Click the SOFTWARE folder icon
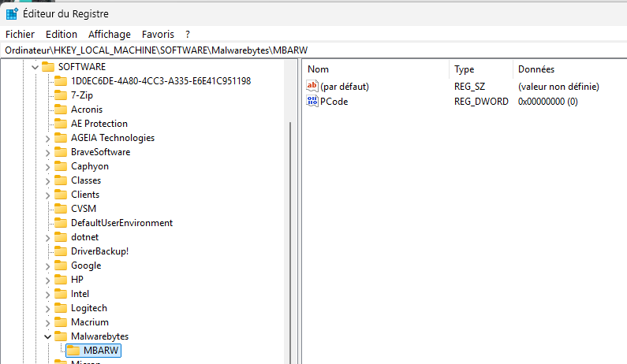The image size is (627, 364). 48,66
